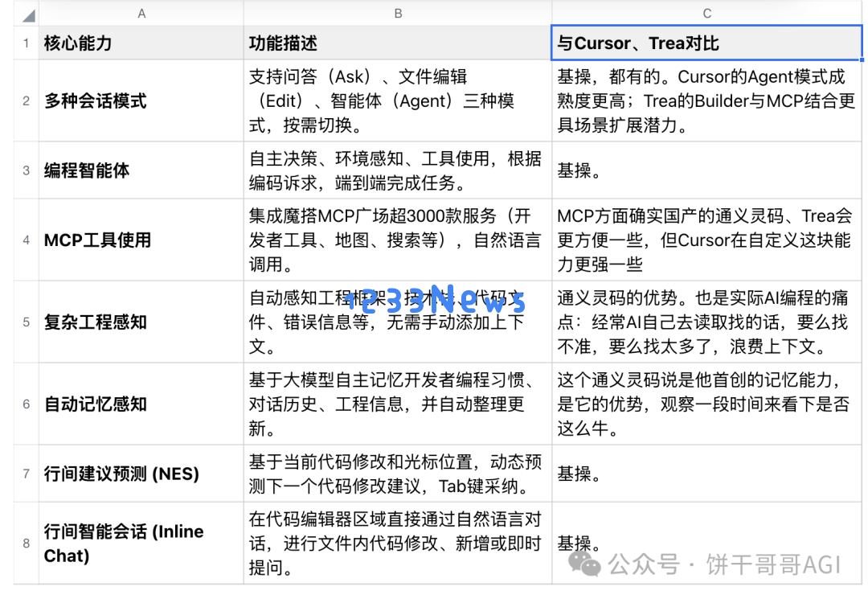Click cell '多种会话模式'
Viewport: 868px width, 599px height.
coord(141,101)
